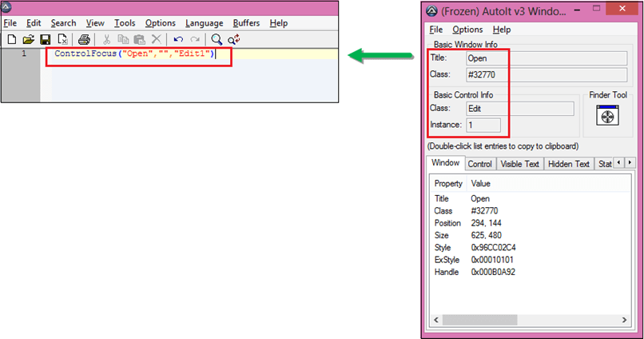This screenshot has width=644, height=339.
Task: Click the Find and Replace icon
Action: click(x=233, y=39)
